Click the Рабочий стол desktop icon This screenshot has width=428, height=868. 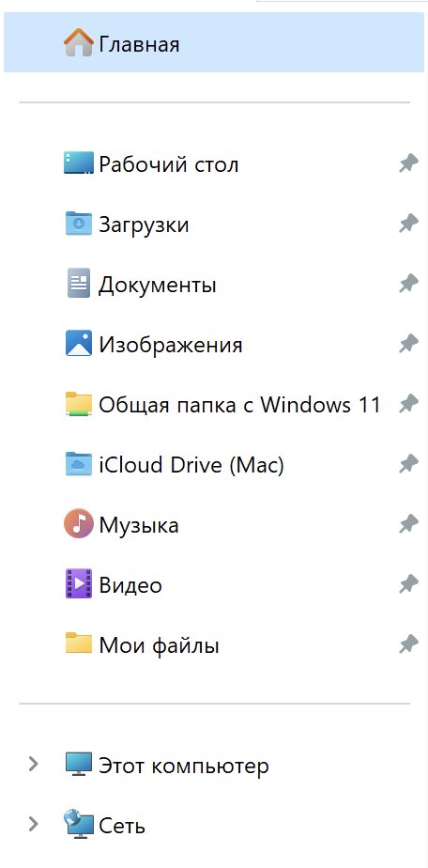tap(78, 163)
